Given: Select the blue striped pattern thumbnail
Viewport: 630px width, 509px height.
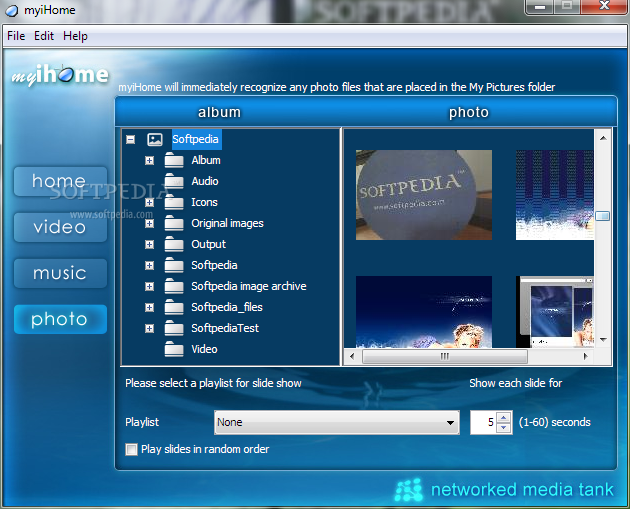Looking at the screenshot, I should [x=554, y=195].
